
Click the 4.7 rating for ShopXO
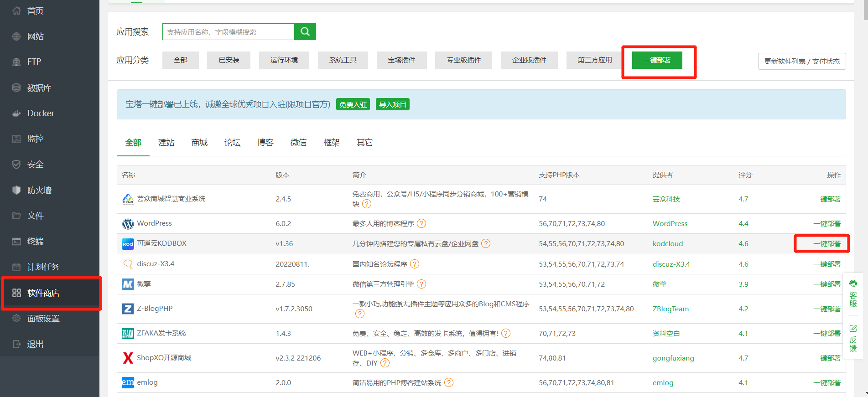point(743,358)
